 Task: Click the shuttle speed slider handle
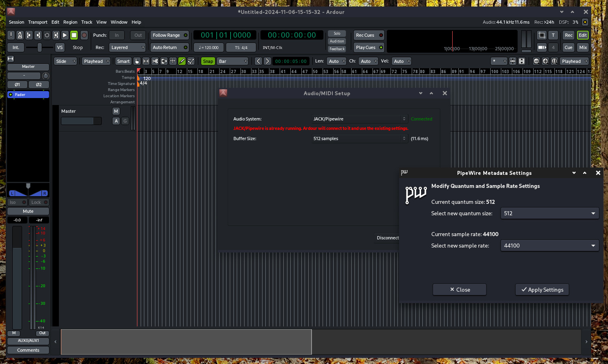pyautogui.click(x=40, y=47)
